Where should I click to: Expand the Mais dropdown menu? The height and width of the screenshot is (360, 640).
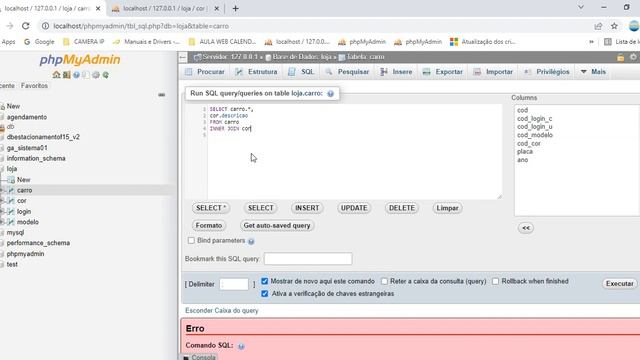click(593, 72)
